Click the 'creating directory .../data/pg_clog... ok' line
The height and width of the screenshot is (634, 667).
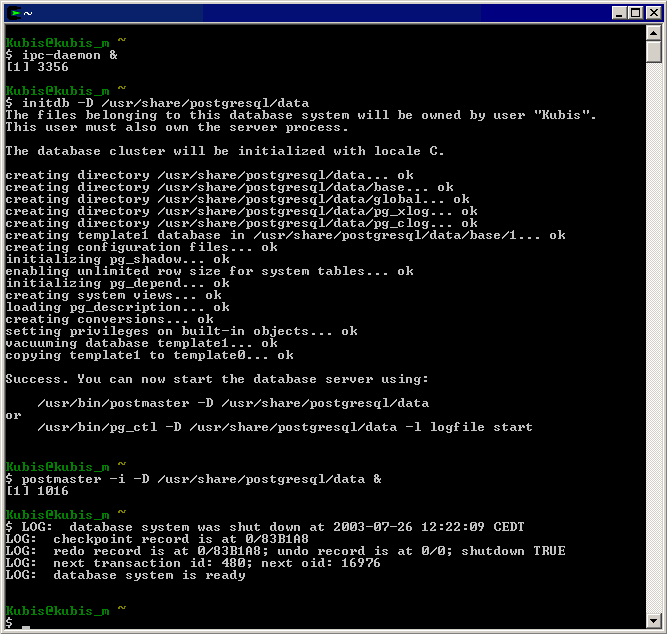[x=242, y=223]
